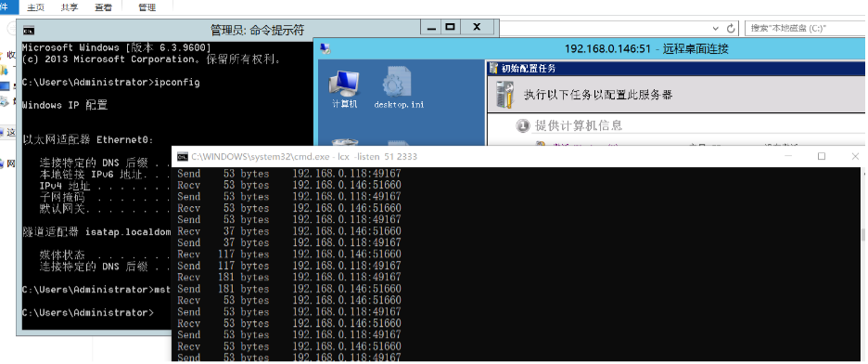Click the 默认网关 line
Image resolution: width=868 pixels, height=364 pixels.
click(x=105, y=209)
